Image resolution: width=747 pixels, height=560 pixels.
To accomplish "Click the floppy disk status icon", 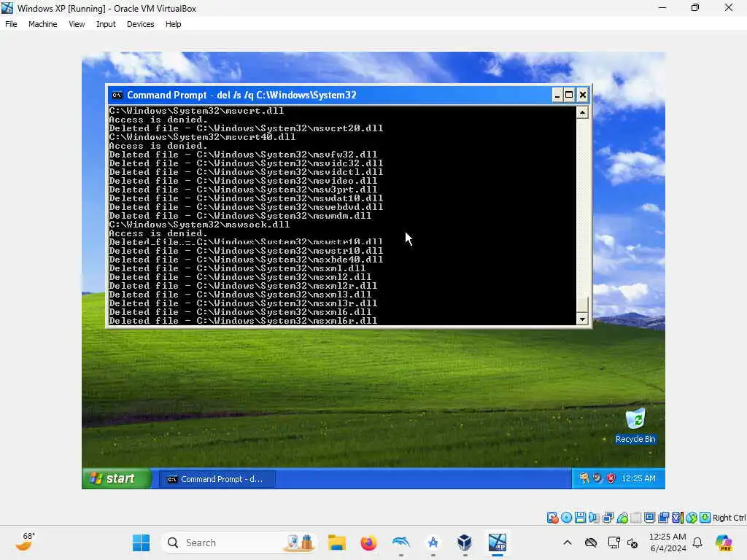I will pos(580,517).
